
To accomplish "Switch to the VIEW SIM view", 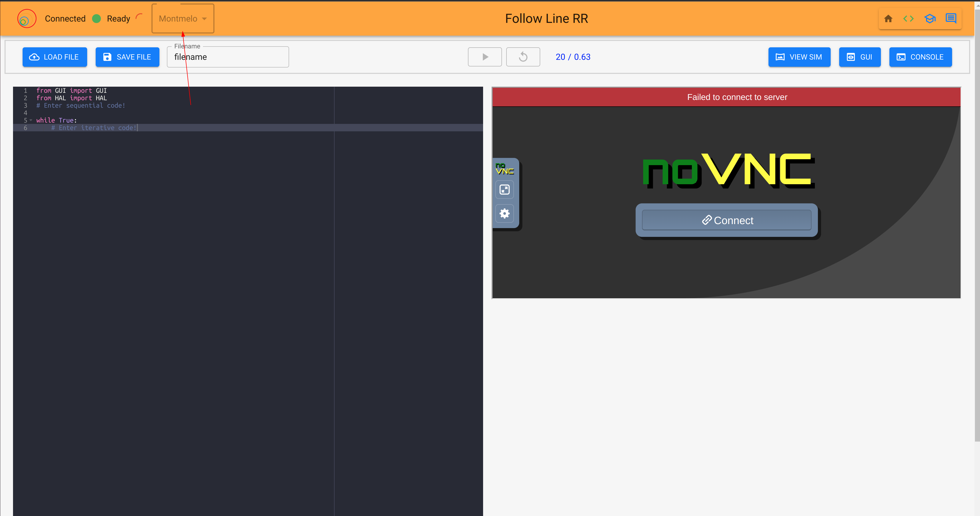I will tap(799, 57).
